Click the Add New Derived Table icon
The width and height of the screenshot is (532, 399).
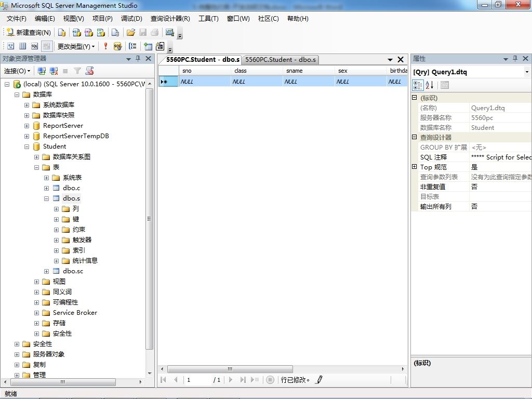[160, 46]
